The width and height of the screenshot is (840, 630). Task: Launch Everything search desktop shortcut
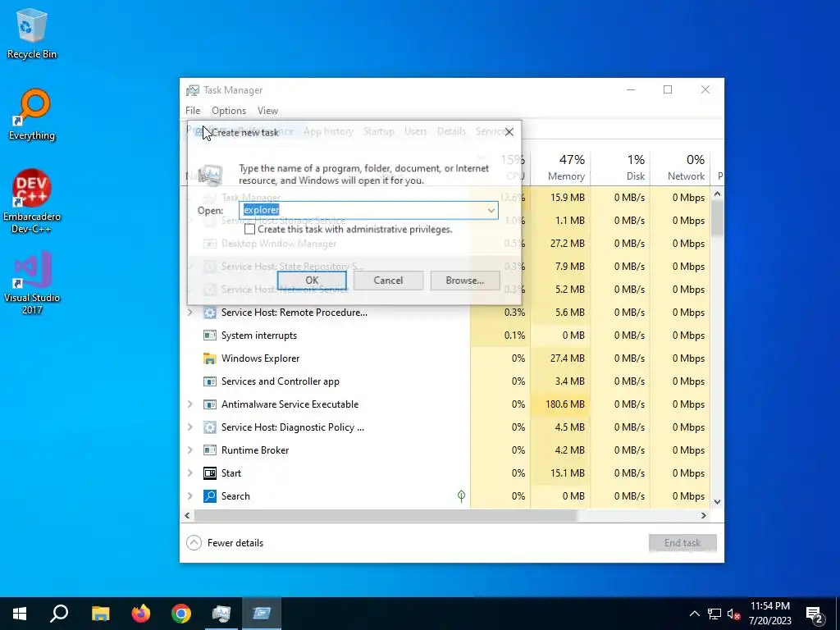[x=32, y=115]
